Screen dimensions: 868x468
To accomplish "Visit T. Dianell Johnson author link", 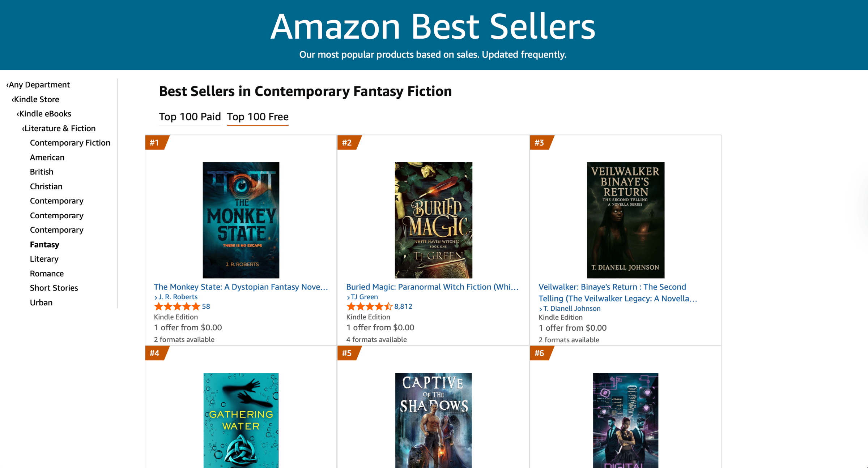I will tap(572, 308).
